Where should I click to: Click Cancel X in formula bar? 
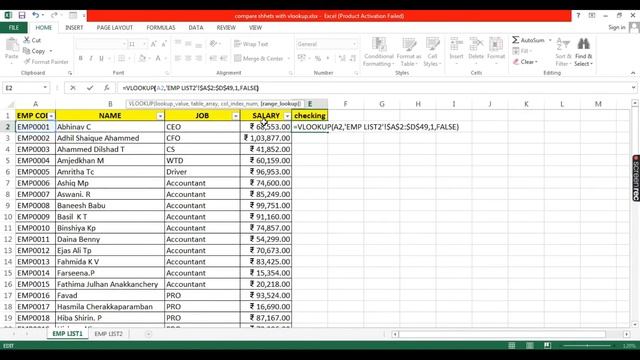click(x=73, y=88)
